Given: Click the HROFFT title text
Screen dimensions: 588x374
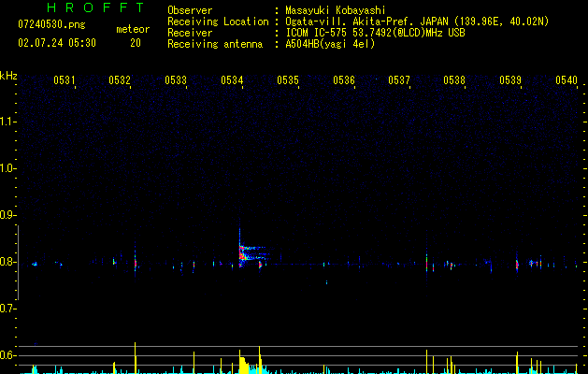Looking at the screenshot, I should [x=96, y=7].
